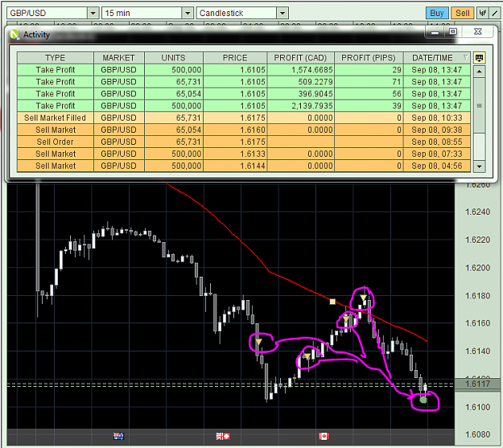Click the 1.6200 price axis label
This screenshot has height=448, width=503.
(x=478, y=268)
